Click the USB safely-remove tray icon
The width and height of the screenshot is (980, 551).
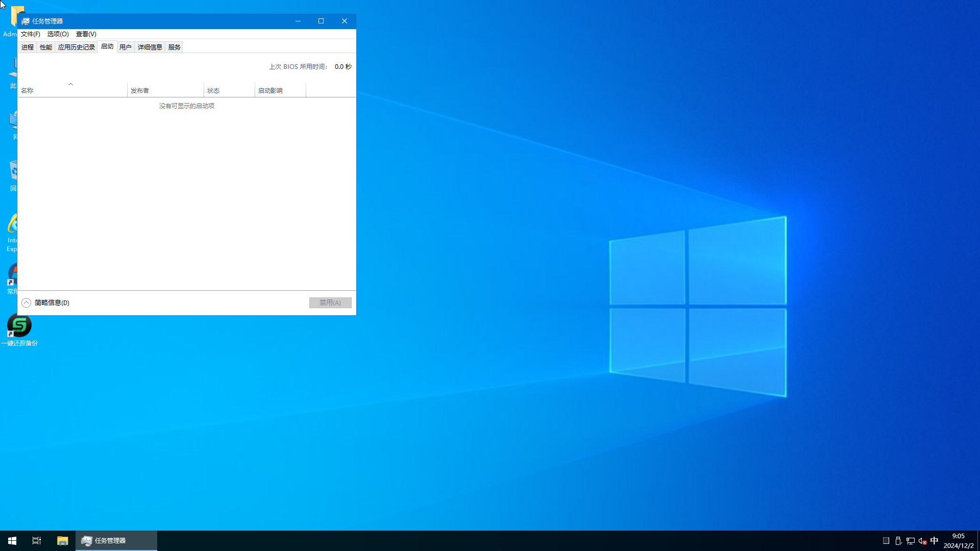tap(898, 541)
